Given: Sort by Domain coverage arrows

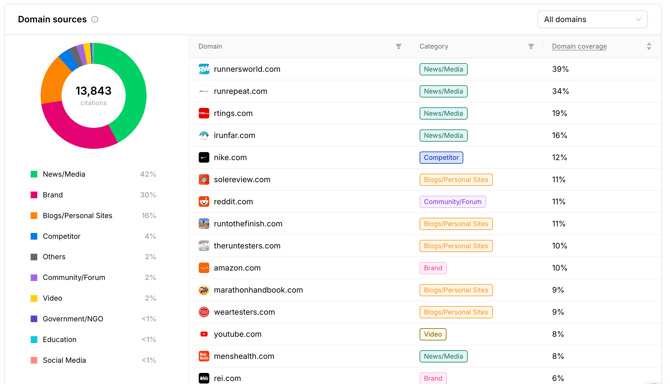Looking at the screenshot, I should [x=649, y=46].
